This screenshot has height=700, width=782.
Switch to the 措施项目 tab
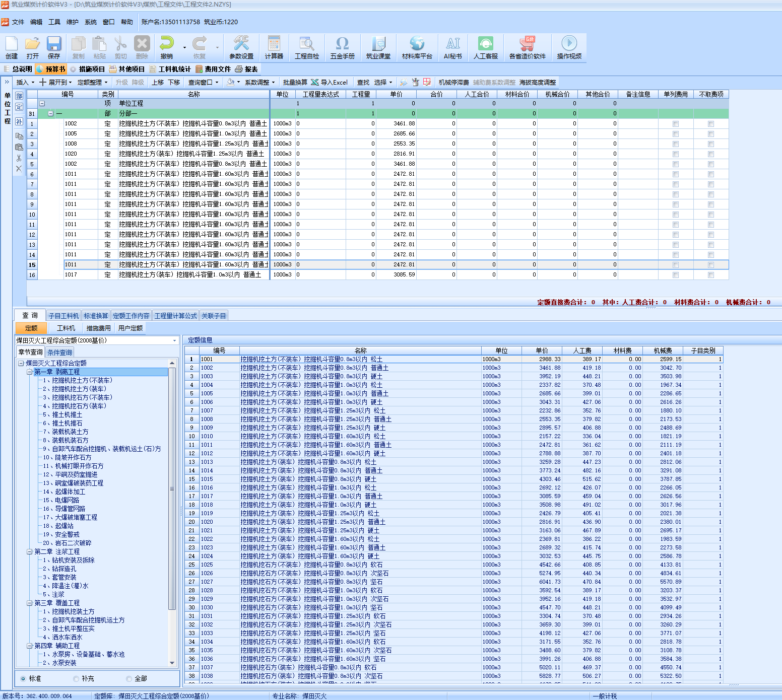87,69
